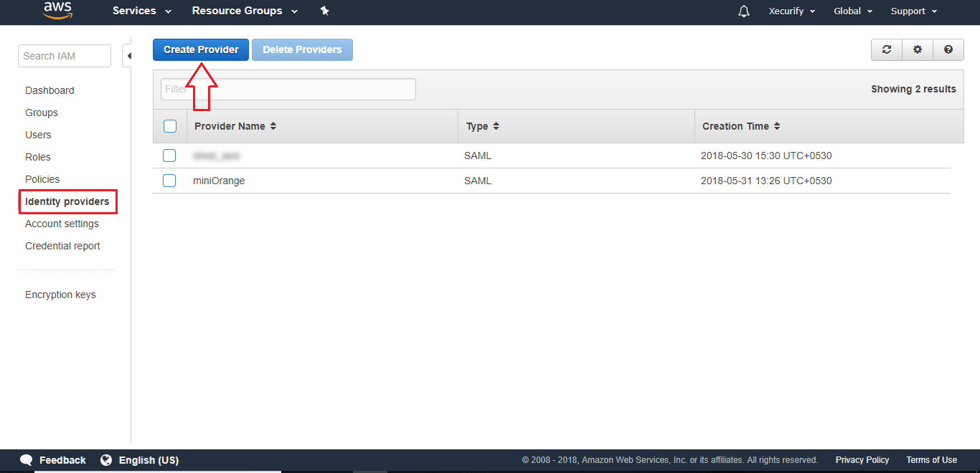Click the Create Provider button
The height and width of the screenshot is (473, 980).
click(x=200, y=49)
